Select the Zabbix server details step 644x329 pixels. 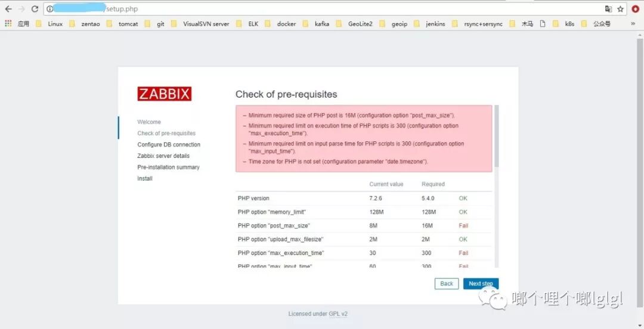click(x=163, y=156)
